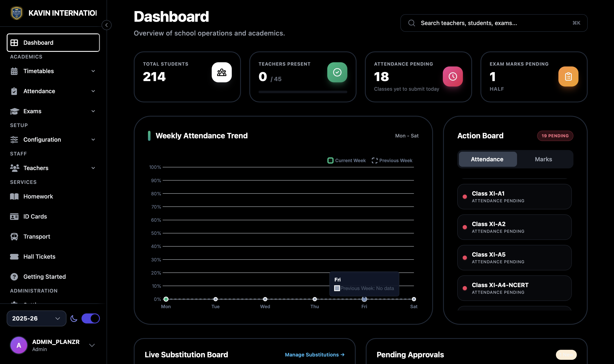Switch to the Marks tab in Action Board
614x364 pixels.
pyautogui.click(x=543, y=159)
